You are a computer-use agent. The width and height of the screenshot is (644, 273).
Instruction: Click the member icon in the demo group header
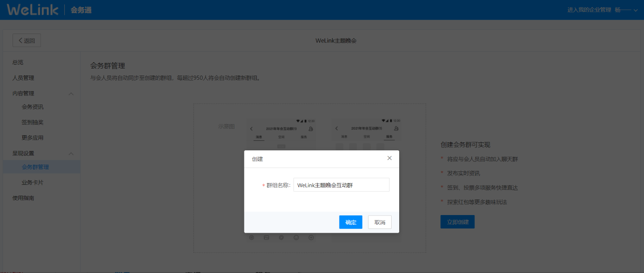click(x=310, y=128)
